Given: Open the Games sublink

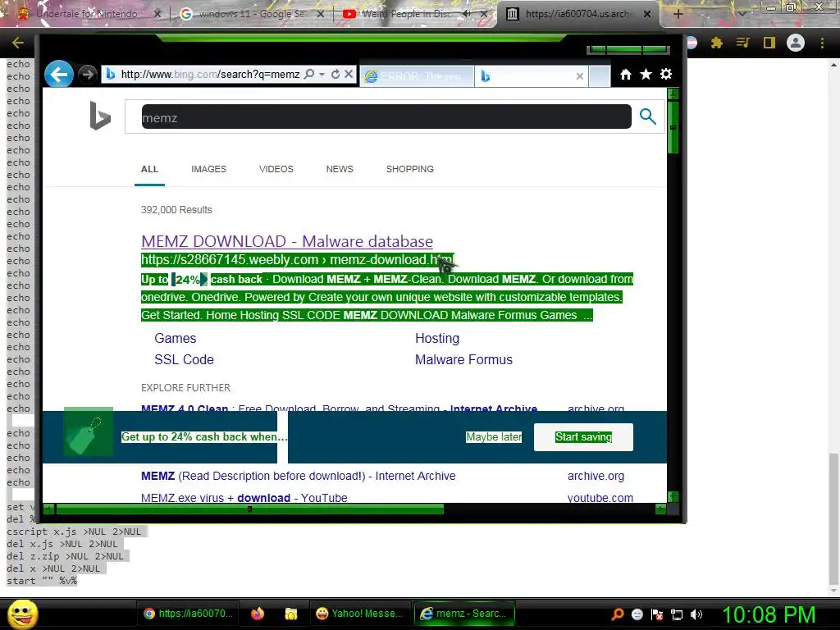Looking at the screenshot, I should point(176,338).
